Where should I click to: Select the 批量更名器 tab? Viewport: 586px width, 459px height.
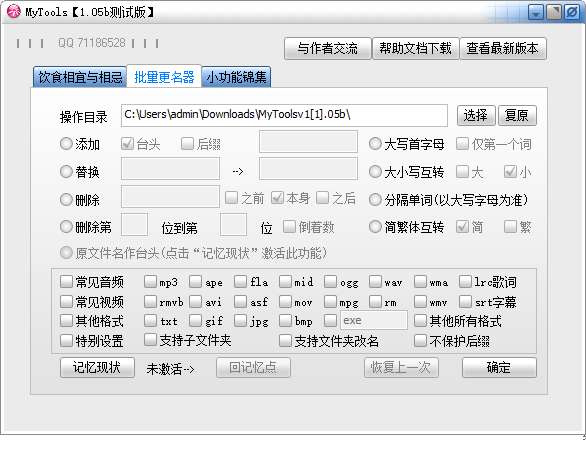click(x=164, y=77)
